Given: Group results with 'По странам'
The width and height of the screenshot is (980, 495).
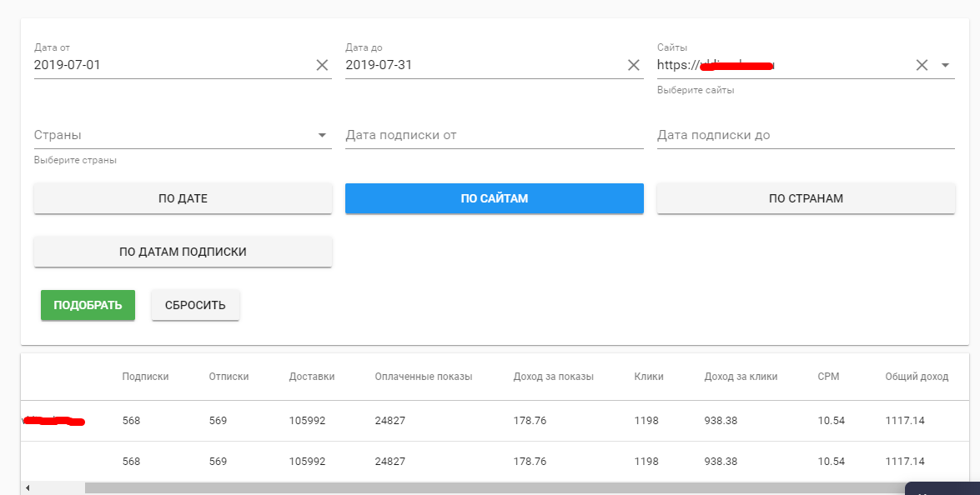Looking at the screenshot, I should pyautogui.click(x=806, y=198).
